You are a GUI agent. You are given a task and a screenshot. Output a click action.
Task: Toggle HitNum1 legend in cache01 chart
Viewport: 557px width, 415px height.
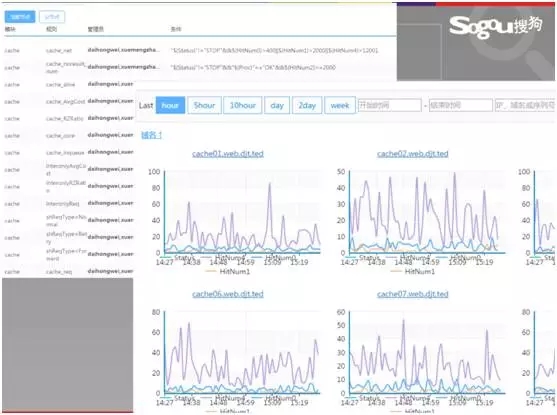click(x=228, y=271)
